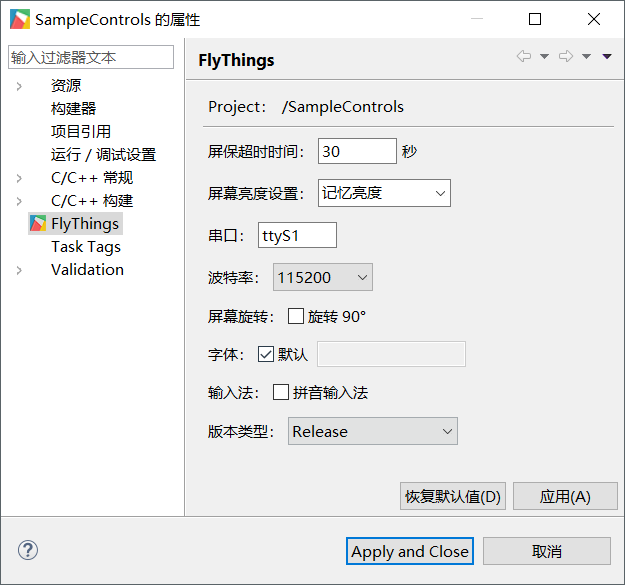Click the 屏保超时时间 field showing 30
625x585 pixels.
[357, 151]
